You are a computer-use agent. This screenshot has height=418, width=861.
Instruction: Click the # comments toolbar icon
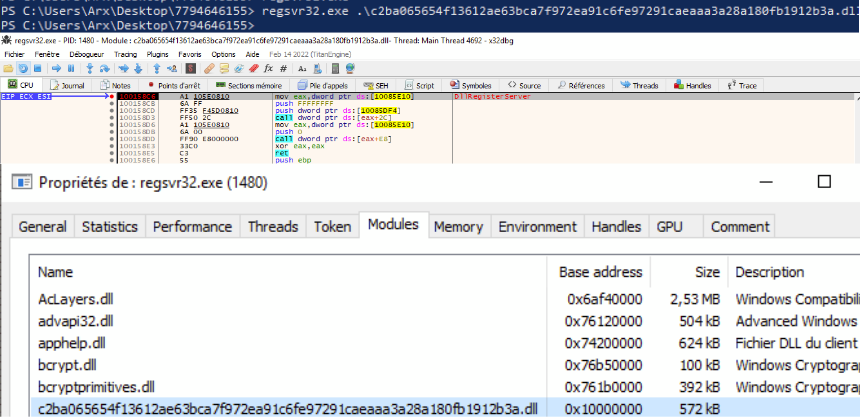click(285, 69)
